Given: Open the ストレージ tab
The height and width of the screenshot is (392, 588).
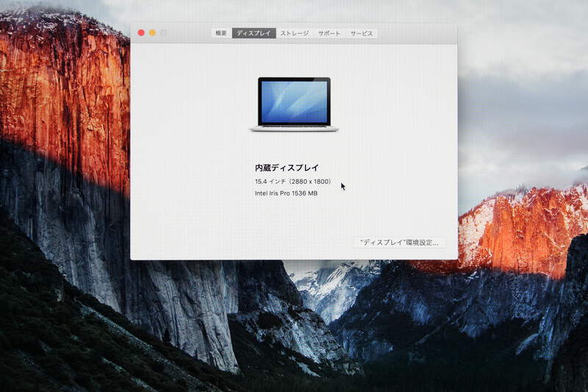Looking at the screenshot, I should [x=294, y=33].
